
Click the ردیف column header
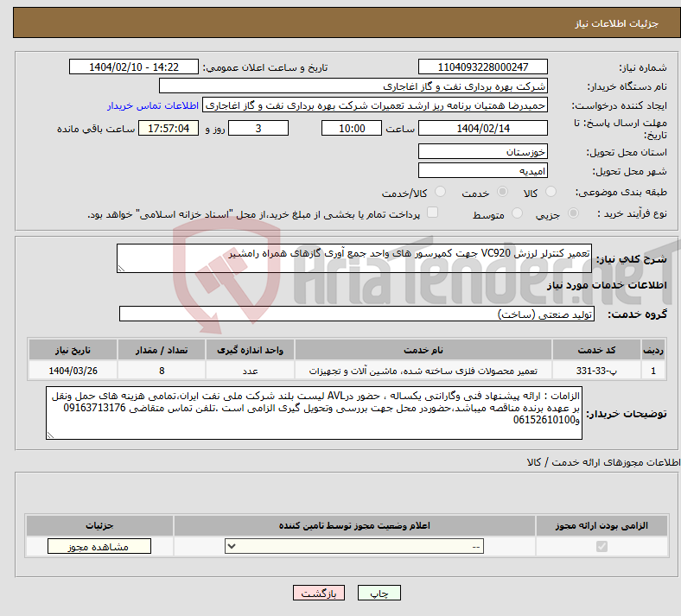(x=653, y=350)
